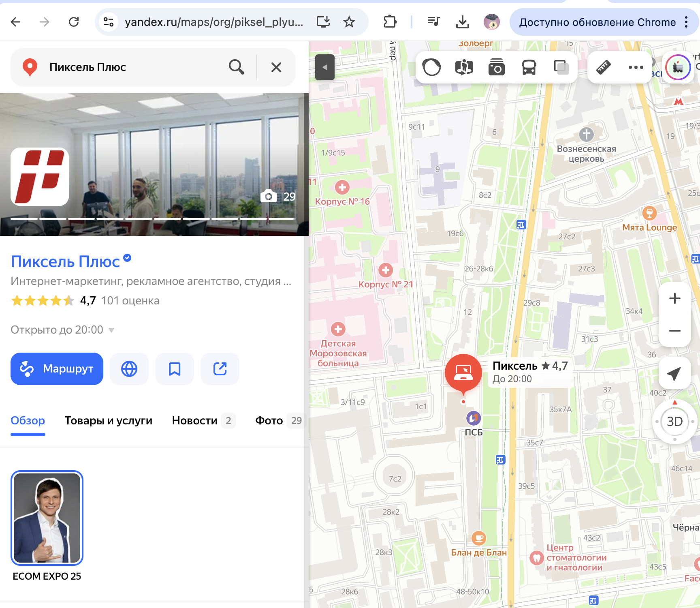Viewport: 700px width, 608px height.
Task: Share the place with share button
Action: 220,369
